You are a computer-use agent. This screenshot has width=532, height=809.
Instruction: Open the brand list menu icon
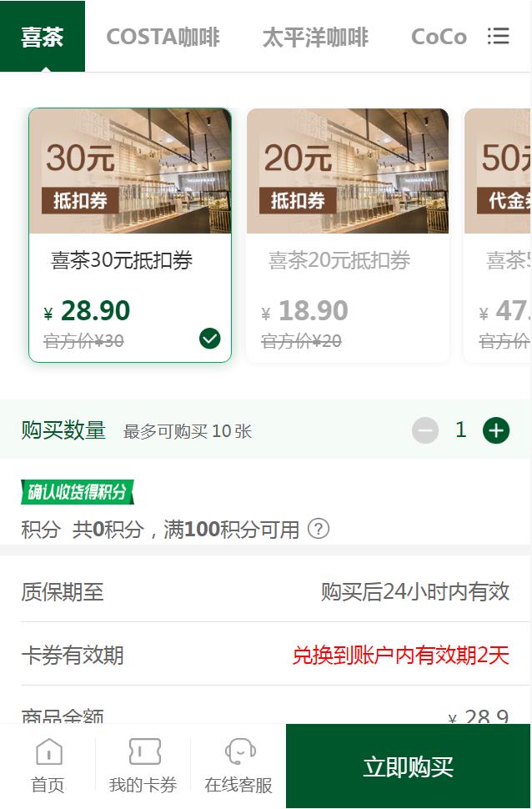(498, 37)
